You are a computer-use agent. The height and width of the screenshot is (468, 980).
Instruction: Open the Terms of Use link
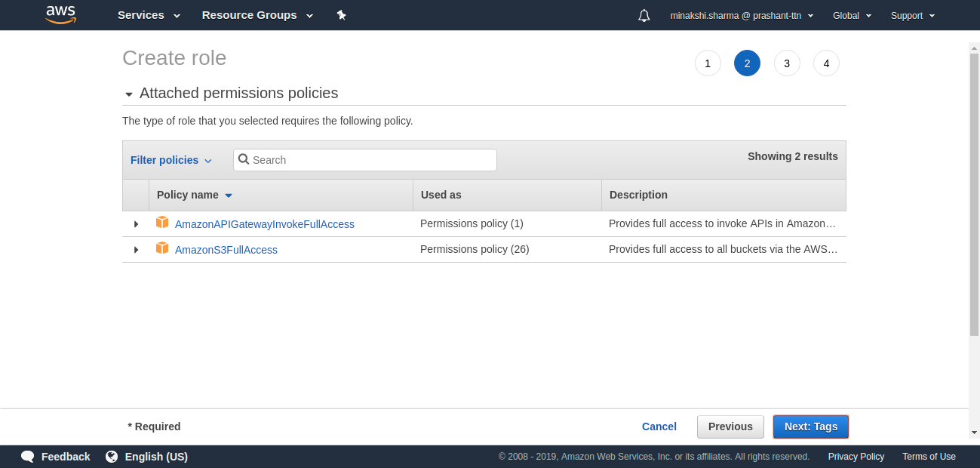(929, 457)
